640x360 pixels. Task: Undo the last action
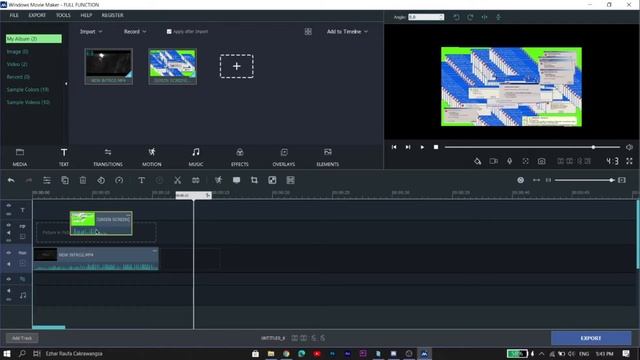click(x=11, y=180)
